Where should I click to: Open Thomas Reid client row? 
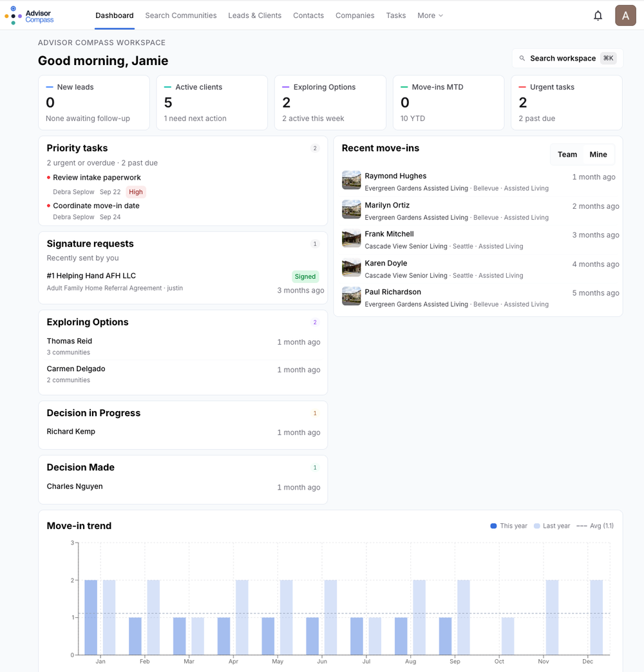coord(183,346)
